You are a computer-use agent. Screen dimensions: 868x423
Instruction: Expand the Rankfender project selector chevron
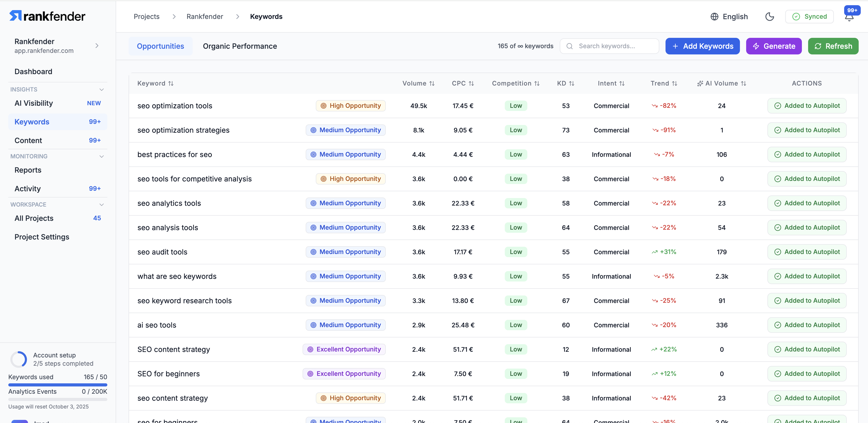point(97,46)
